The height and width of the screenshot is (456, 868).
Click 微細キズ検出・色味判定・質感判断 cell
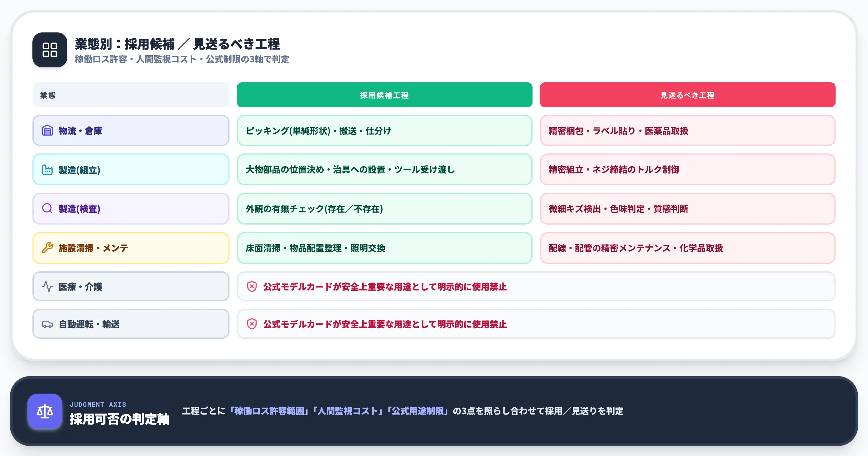[687, 209]
